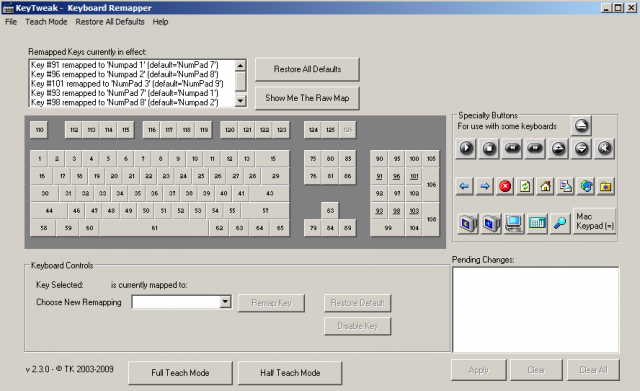The width and height of the screenshot is (640, 391).
Task: Click the browser Forward arrow icon
Action: pos(484,187)
